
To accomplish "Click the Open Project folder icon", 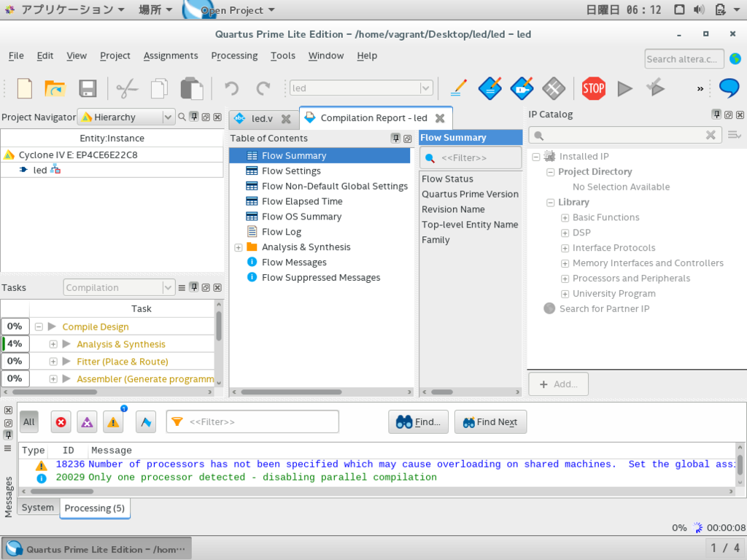I will (55, 88).
